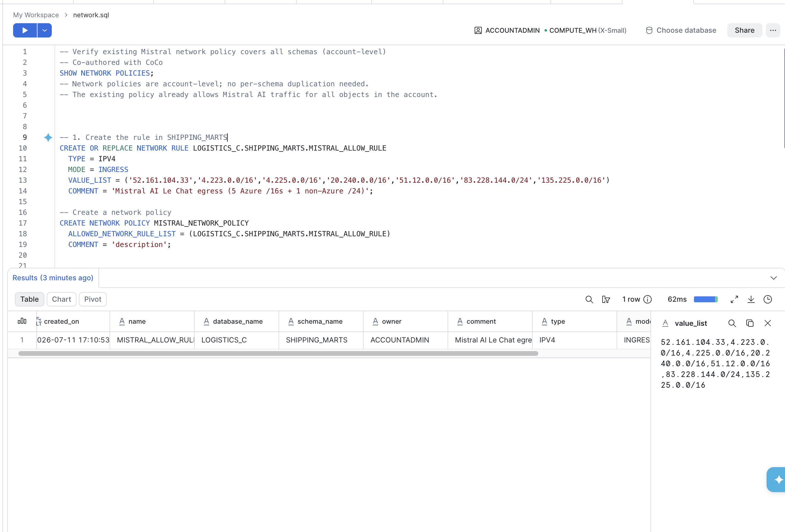785x532 pixels.
Task: Click the column stats bar chart icon
Action: 22,321
